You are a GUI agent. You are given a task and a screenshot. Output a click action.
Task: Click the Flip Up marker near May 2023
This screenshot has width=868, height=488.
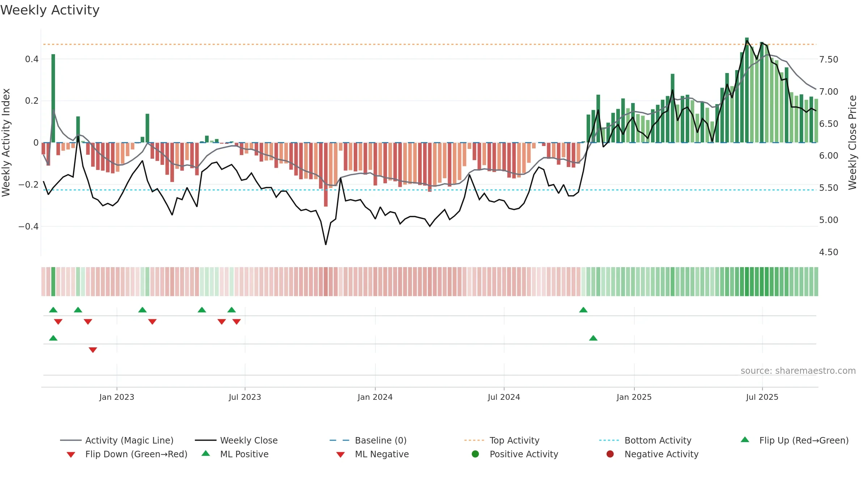(x=202, y=310)
